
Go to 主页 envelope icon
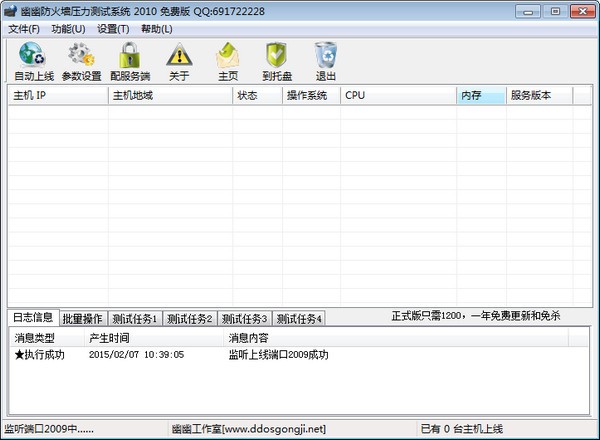[x=228, y=55]
